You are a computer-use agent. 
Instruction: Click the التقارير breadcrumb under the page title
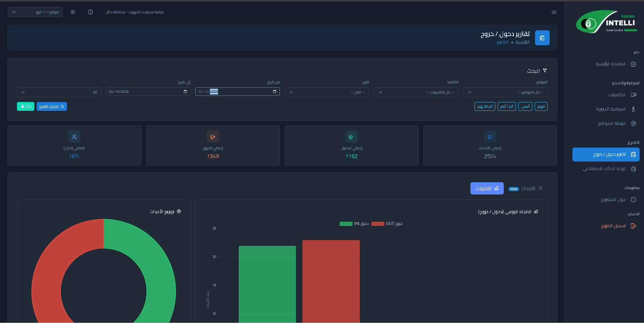point(503,42)
